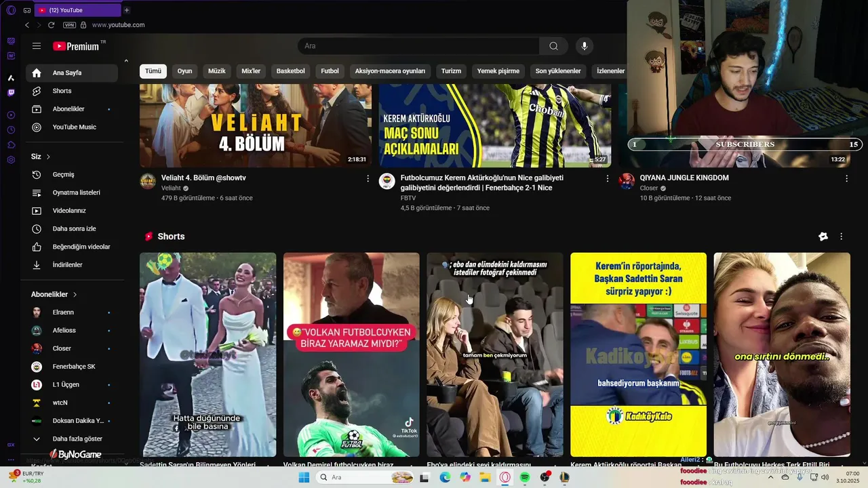Select the Tümü filter chip
Screen dimensions: 868x488
(153, 71)
